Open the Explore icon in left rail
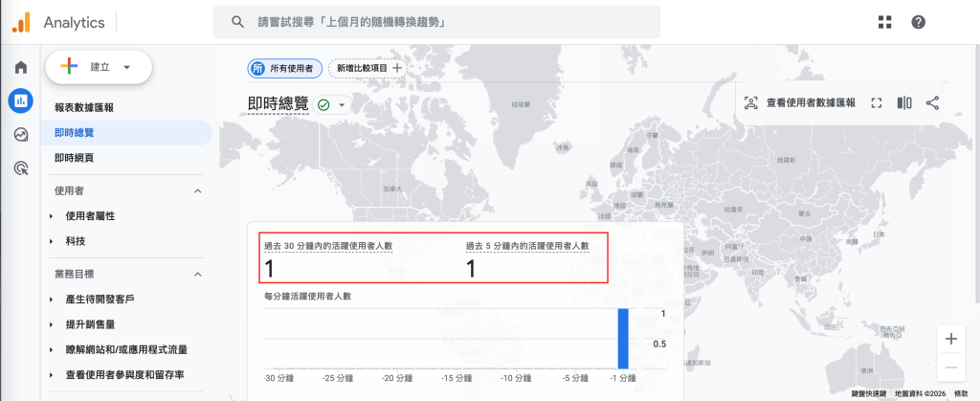Screen dimensions: 980x401 (21, 134)
